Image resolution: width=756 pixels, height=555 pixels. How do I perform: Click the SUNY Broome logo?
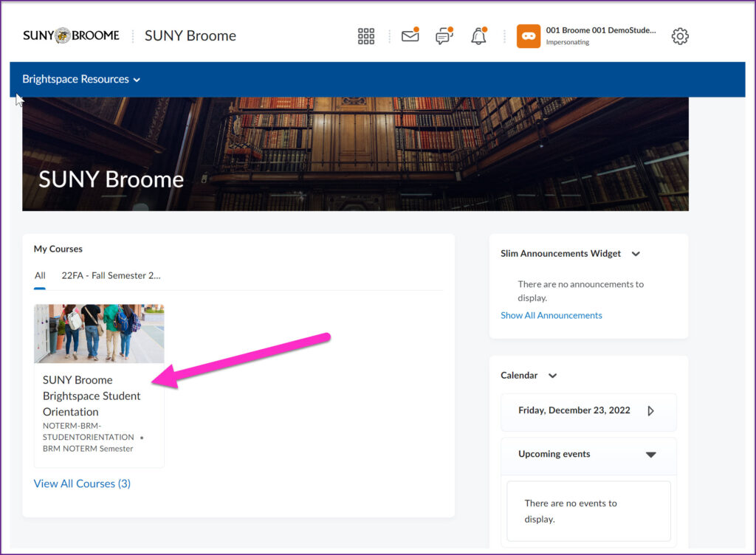click(x=71, y=35)
